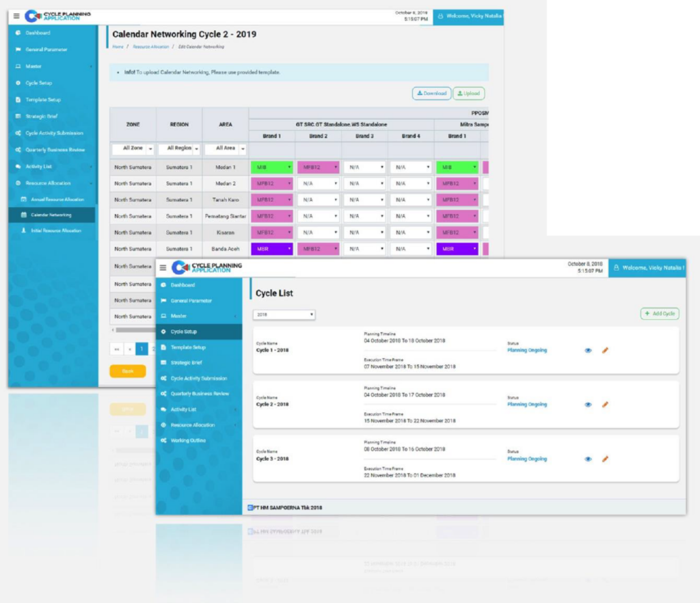The height and width of the screenshot is (603, 700).
Task: Click the pencil edit icon for Cycle 3 - 2018
Action: pyautogui.click(x=605, y=459)
